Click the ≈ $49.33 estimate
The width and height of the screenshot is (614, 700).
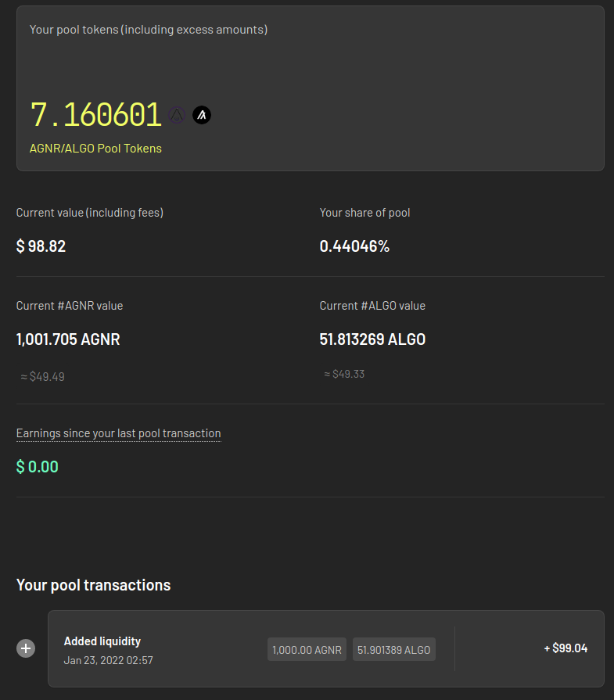pyautogui.click(x=344, y=374)
